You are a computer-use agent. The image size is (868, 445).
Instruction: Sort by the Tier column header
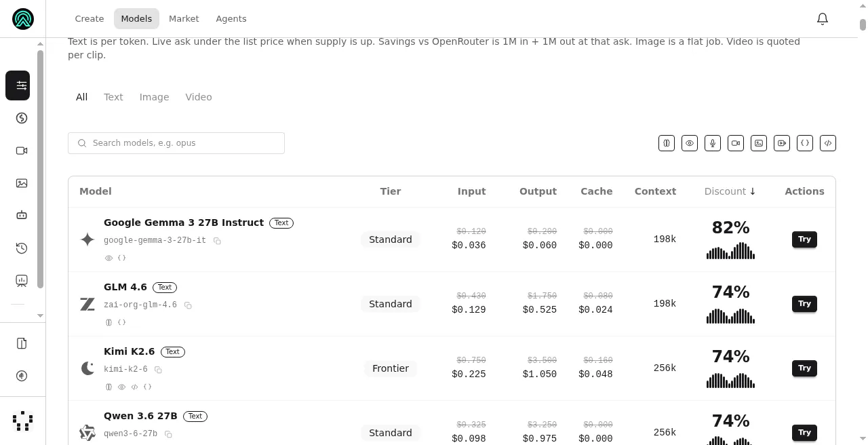(391, 191)
